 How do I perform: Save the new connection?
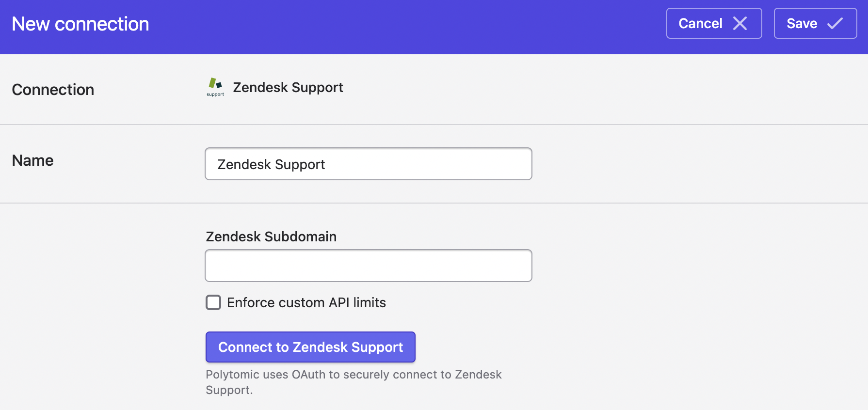pyautogui.click(x=815, y=23)
